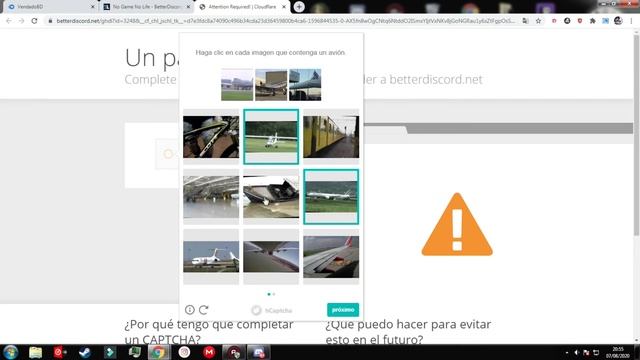Click the hCaptcha logo
This screenshot has width=640, height=360.
272,310
